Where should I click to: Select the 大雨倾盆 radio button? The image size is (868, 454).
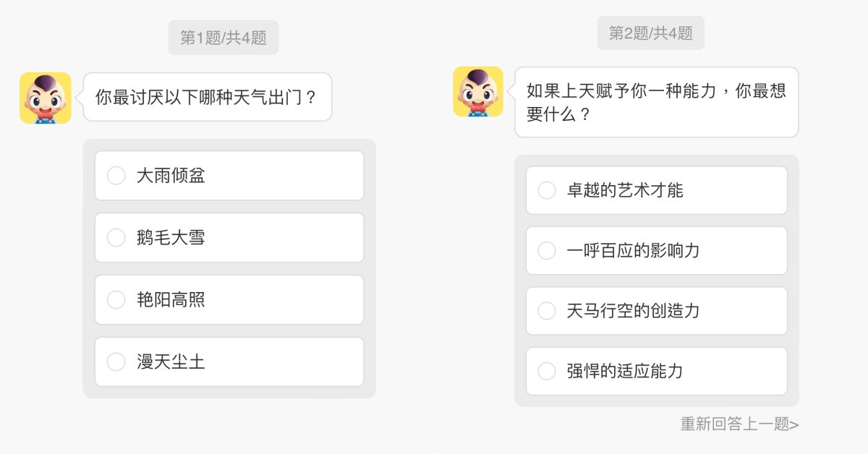116,176
